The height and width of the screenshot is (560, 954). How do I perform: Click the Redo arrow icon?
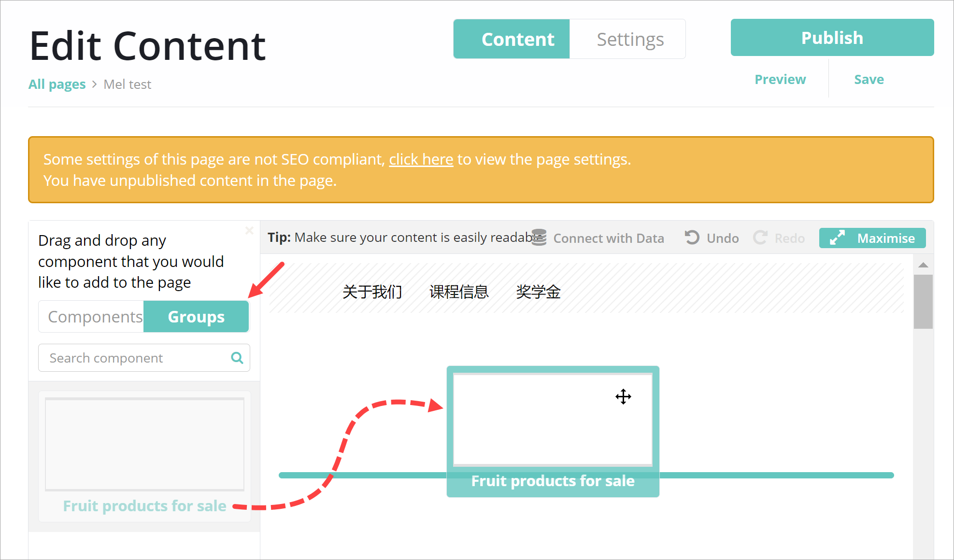[760, 238]
